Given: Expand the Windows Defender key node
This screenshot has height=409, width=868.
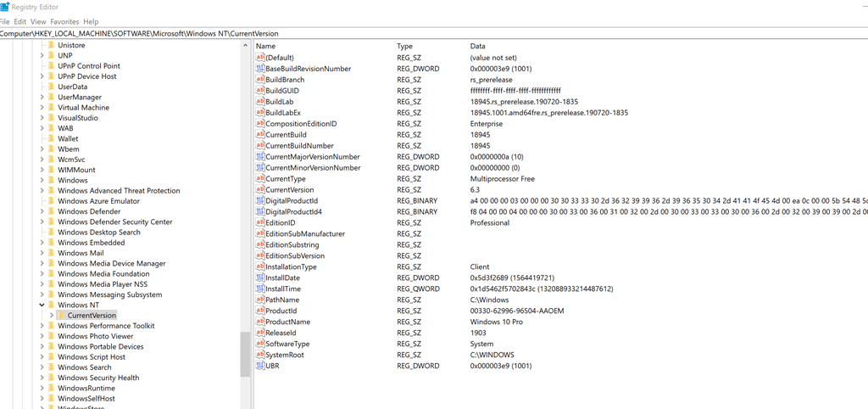Looking at the screenshot, I should point(42,211).
